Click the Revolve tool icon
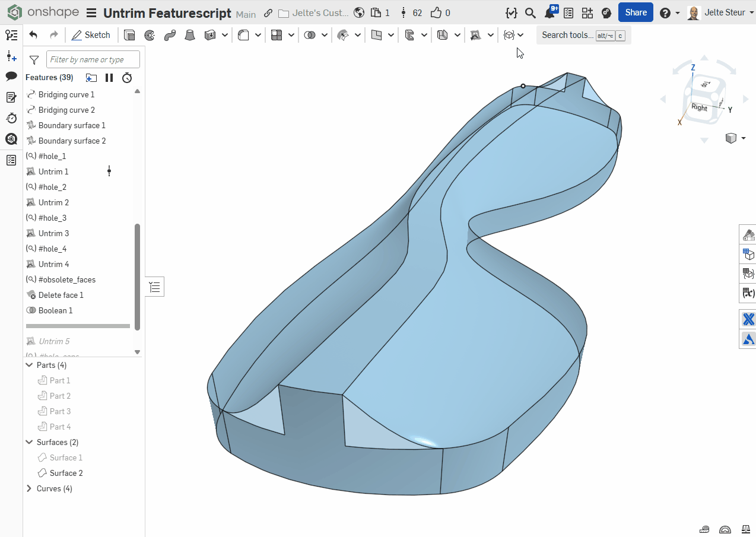This screenshot has width=756, height=537. coord(150,36)
